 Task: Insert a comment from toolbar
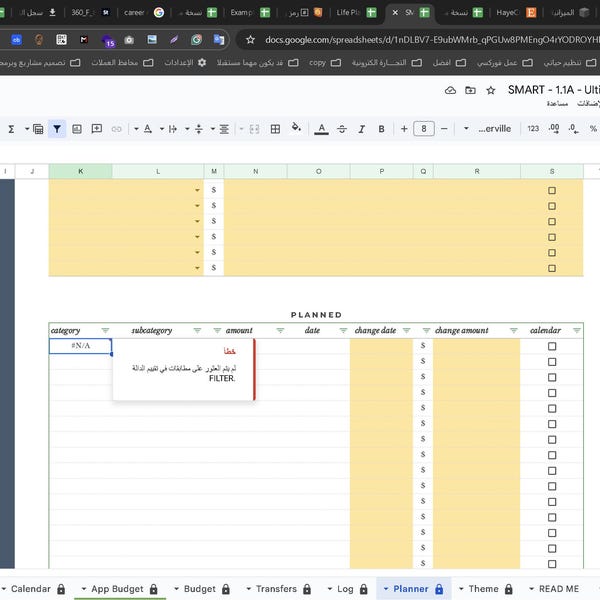point(97,129)
